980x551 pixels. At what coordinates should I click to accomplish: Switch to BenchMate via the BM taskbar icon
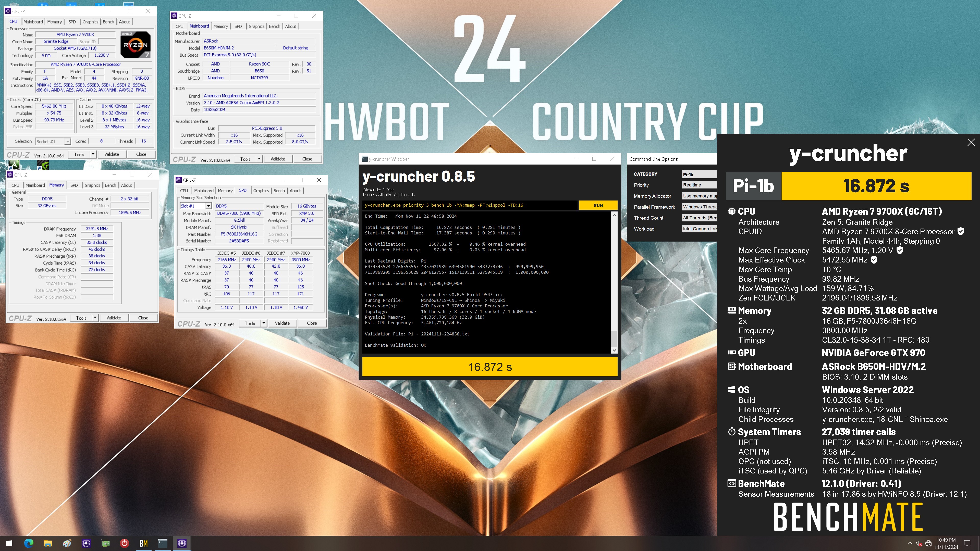pos(143,543)
